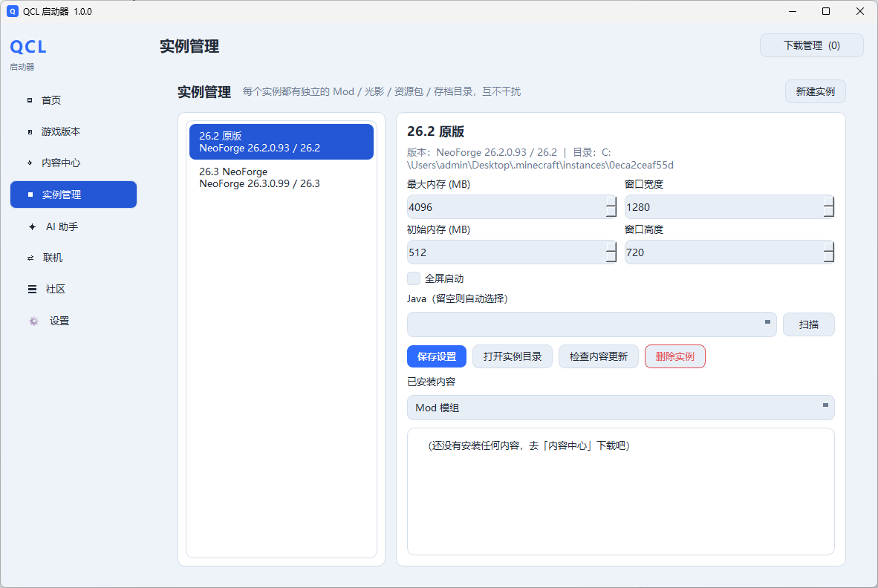
Task: Open 社区 with the hamburger icon
Action: 32,290
